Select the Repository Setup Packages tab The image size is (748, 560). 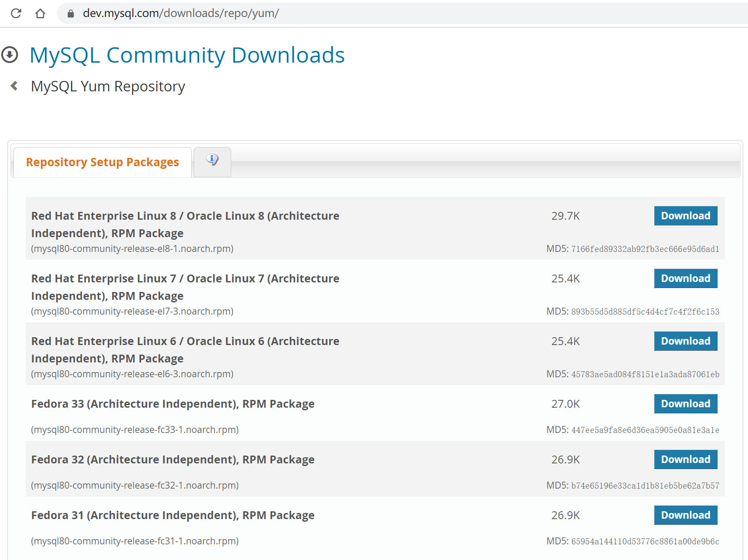102,162
